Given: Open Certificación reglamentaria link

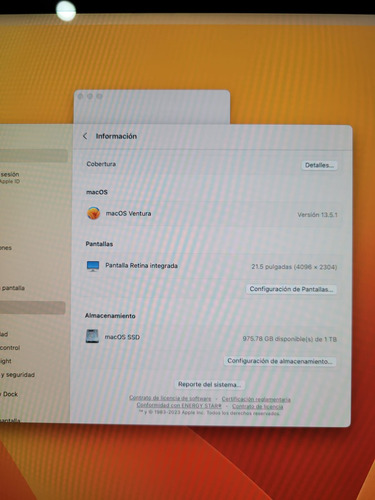Looking at the screenshot, I should coord(256,399).
